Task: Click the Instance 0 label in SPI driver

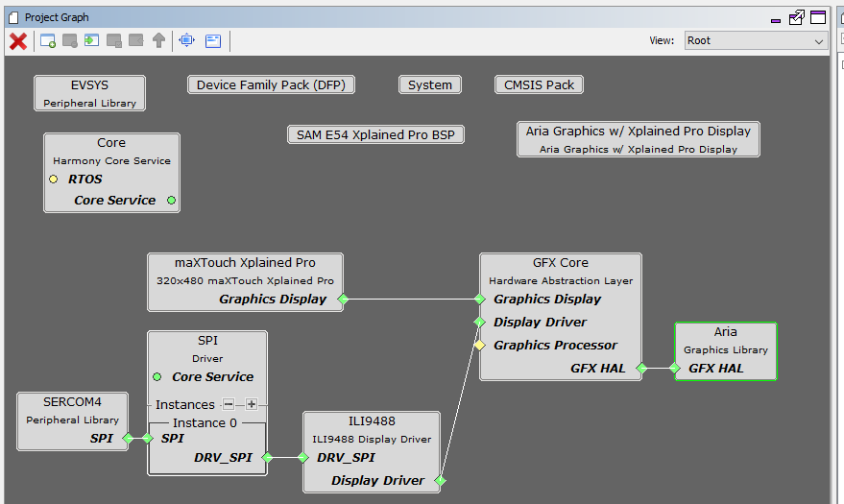Action: pyautogui.click(x=205, y=423)
